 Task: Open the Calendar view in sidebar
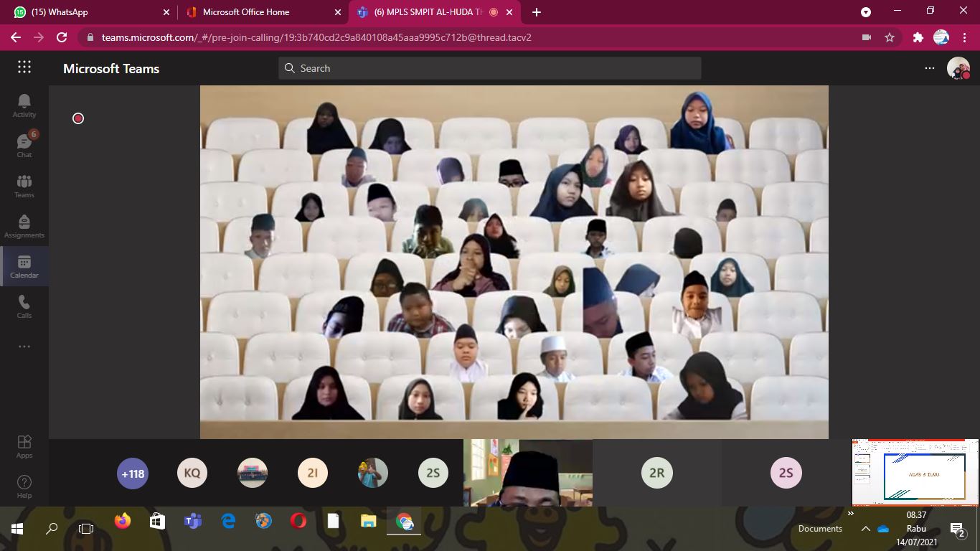24,266
